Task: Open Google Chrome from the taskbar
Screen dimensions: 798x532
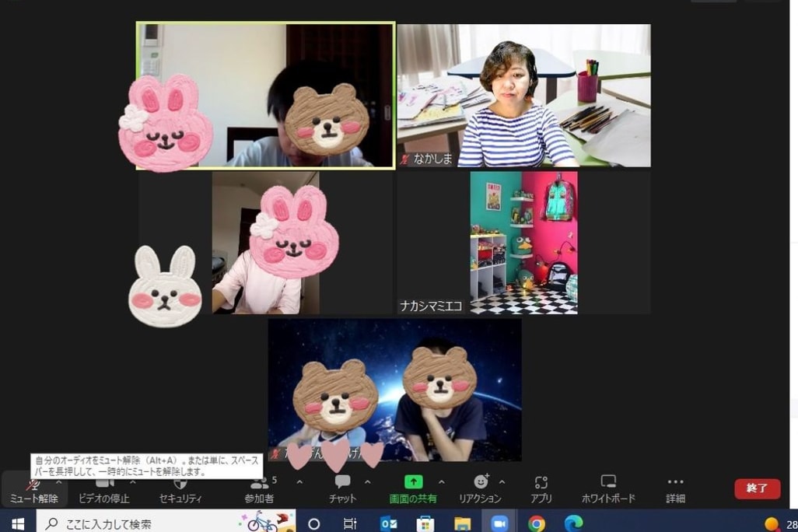Action: click(x=537, y=523)
